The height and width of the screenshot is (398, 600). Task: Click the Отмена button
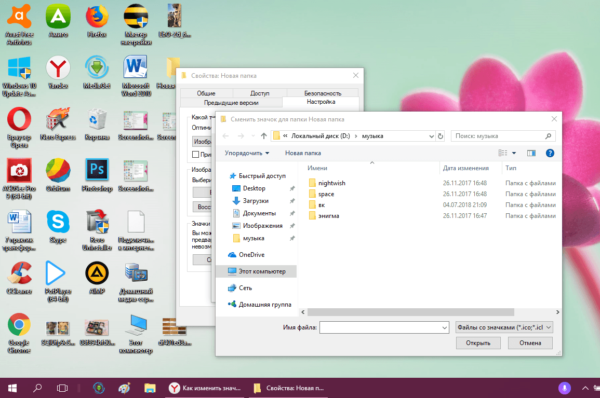point(530,343)
